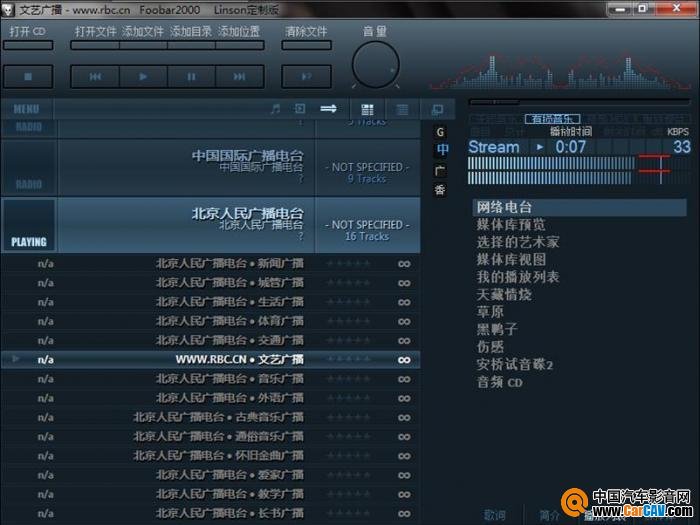
Task: Select the 伤感 playlist
Action: pyautogui.click(x=490, y=347)
